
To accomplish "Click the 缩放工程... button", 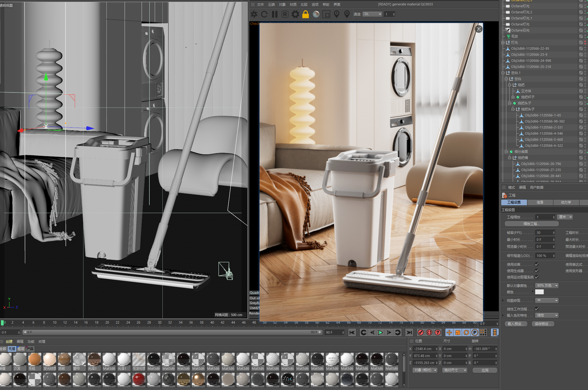I will tap(531, 224).
